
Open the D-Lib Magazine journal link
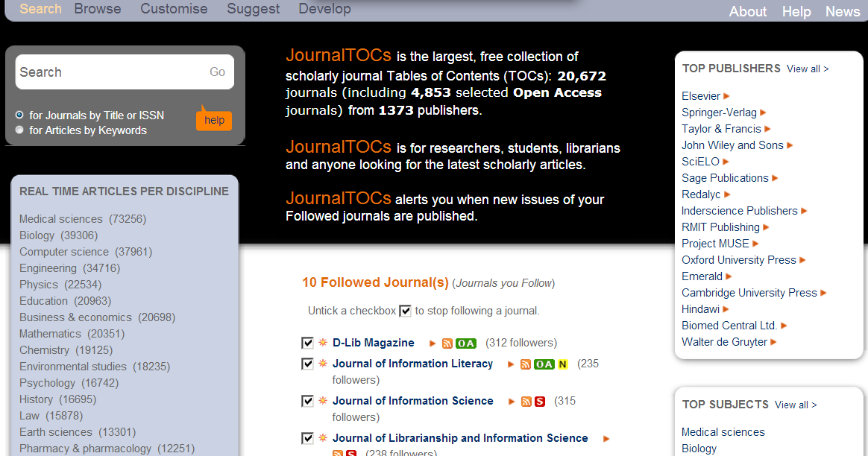pos(373,343)
